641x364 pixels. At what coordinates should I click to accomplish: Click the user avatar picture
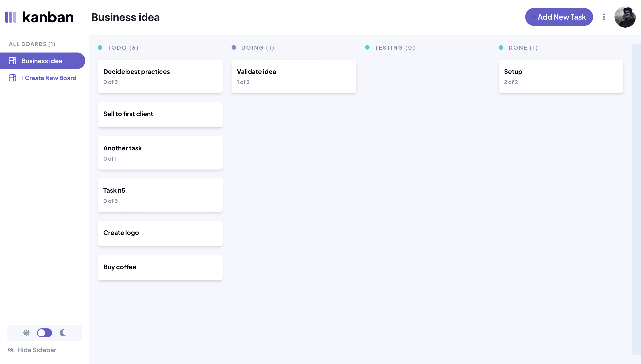[x=625, y=17]
